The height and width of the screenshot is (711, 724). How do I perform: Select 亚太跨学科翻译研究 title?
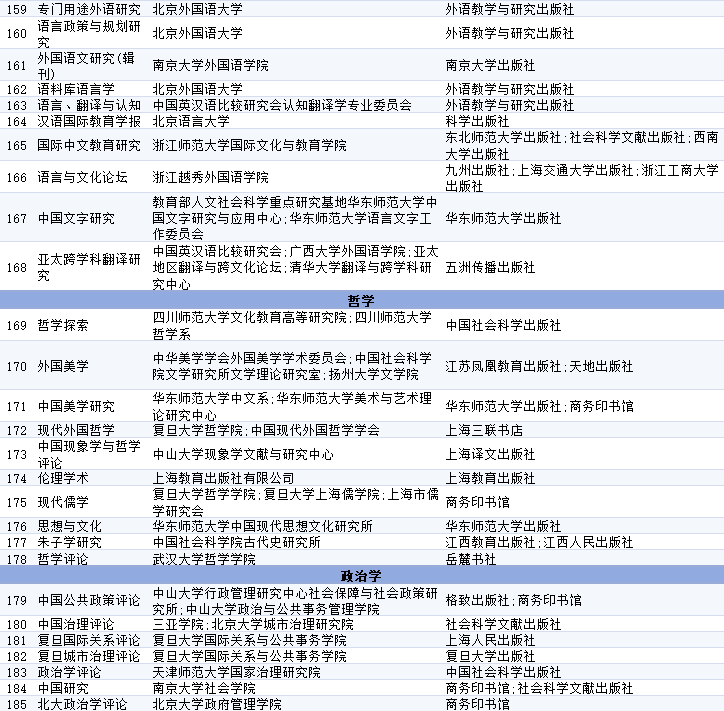[x=89, y=267]
